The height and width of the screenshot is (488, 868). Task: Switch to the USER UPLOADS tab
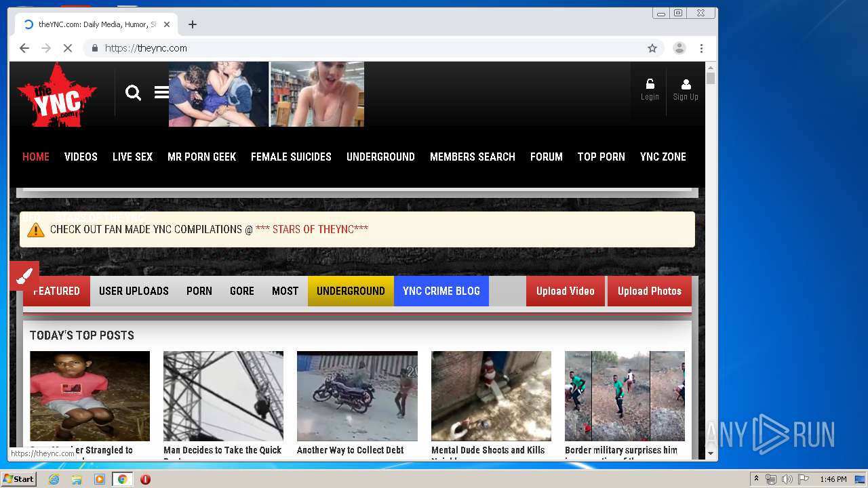coord(134,291)
